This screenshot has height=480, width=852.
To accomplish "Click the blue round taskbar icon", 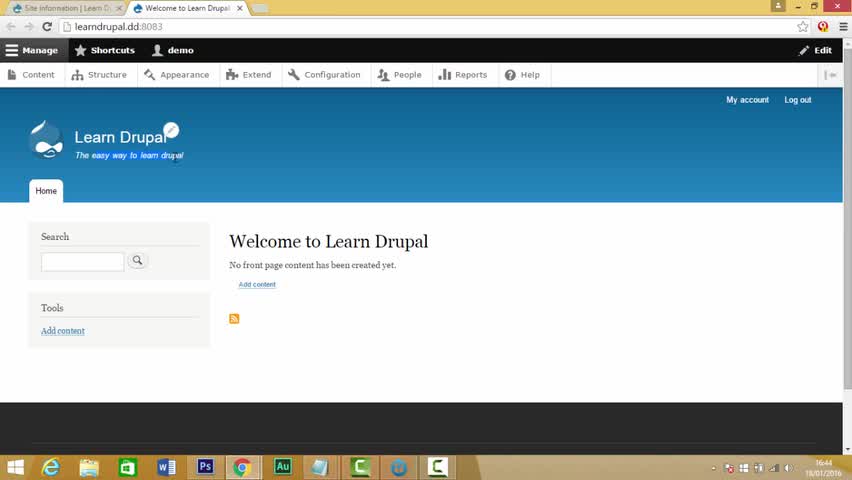I will pos(398,467).
